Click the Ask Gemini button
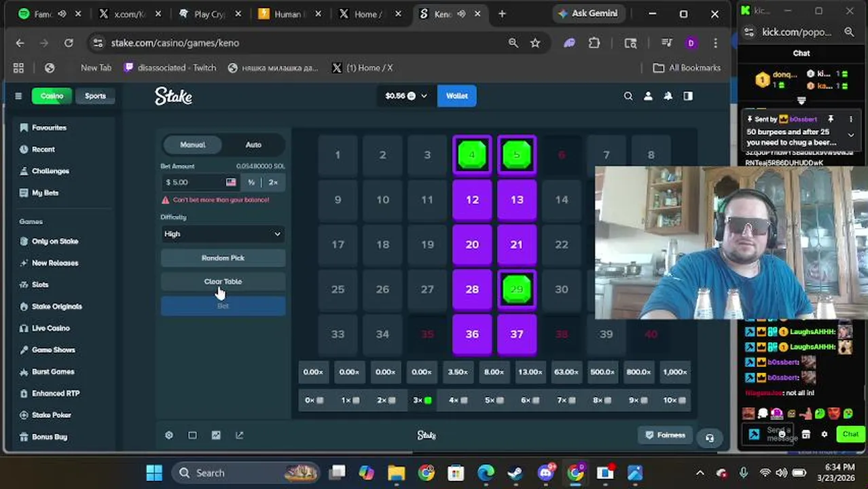 coord(587,14)
